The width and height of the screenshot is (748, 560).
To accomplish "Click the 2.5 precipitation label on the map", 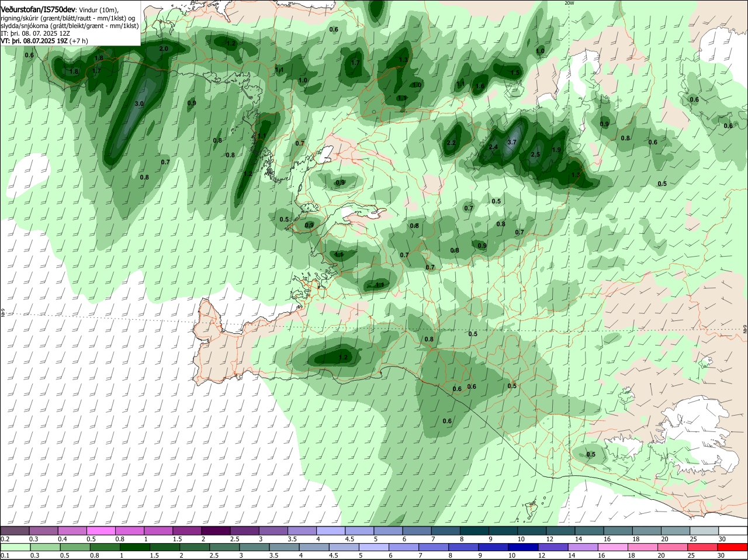I will coord(535,154).
